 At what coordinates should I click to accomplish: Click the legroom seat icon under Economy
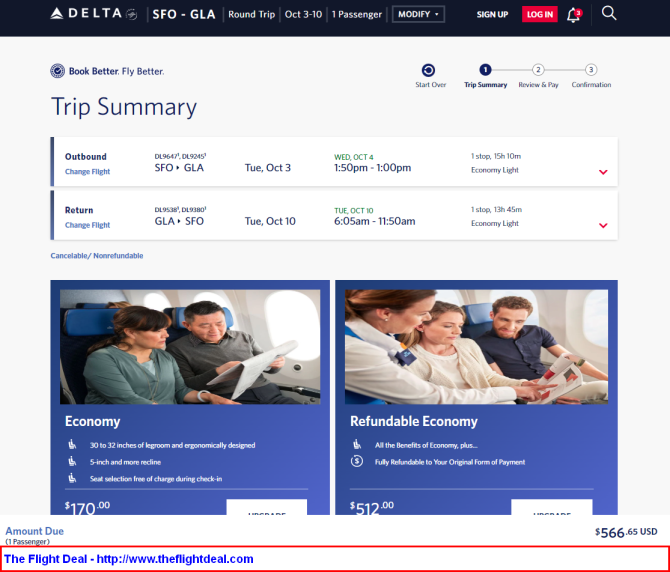[72, 445]
